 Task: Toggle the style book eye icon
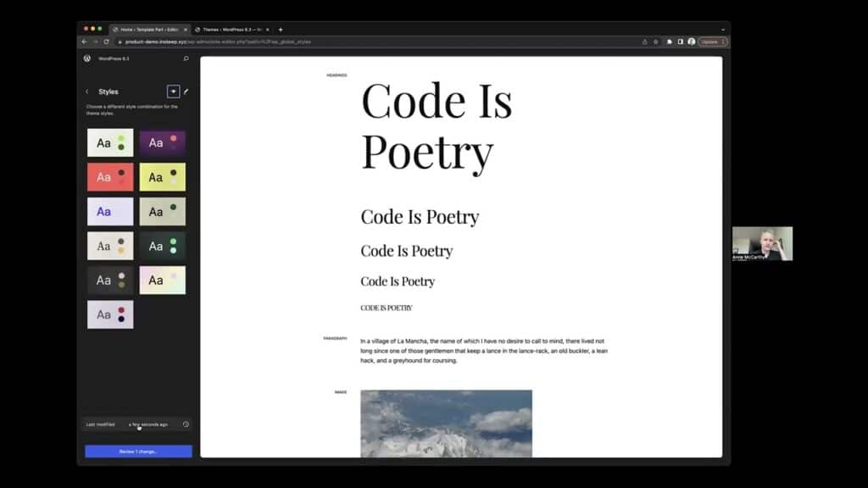[173, 91]
